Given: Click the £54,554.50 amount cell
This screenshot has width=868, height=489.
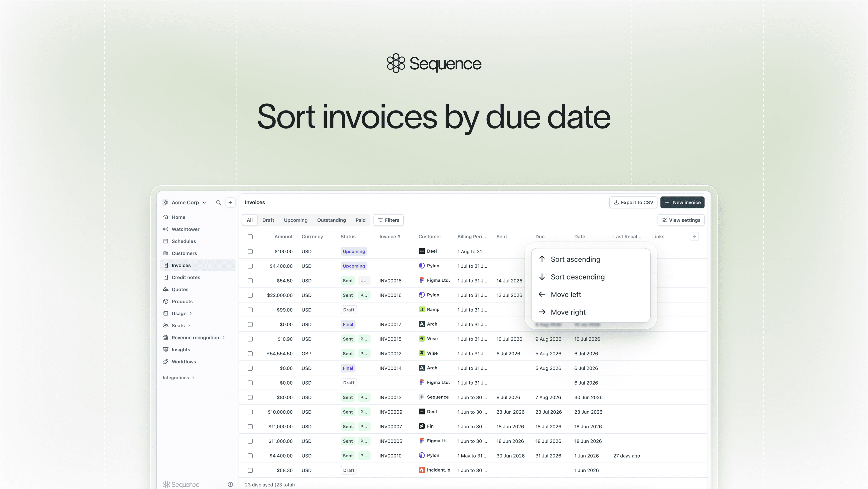Looking at the screenshot, I should [280, 353].
